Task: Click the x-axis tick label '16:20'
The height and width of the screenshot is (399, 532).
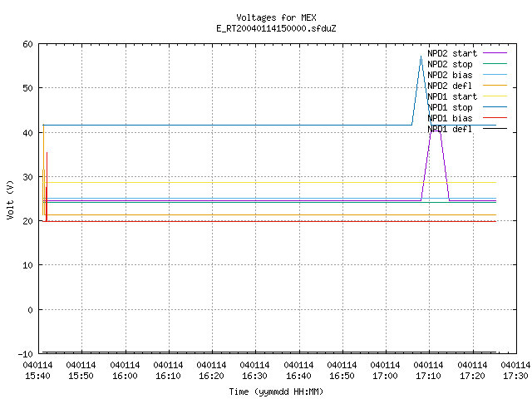Action: [x=211, y=376]
